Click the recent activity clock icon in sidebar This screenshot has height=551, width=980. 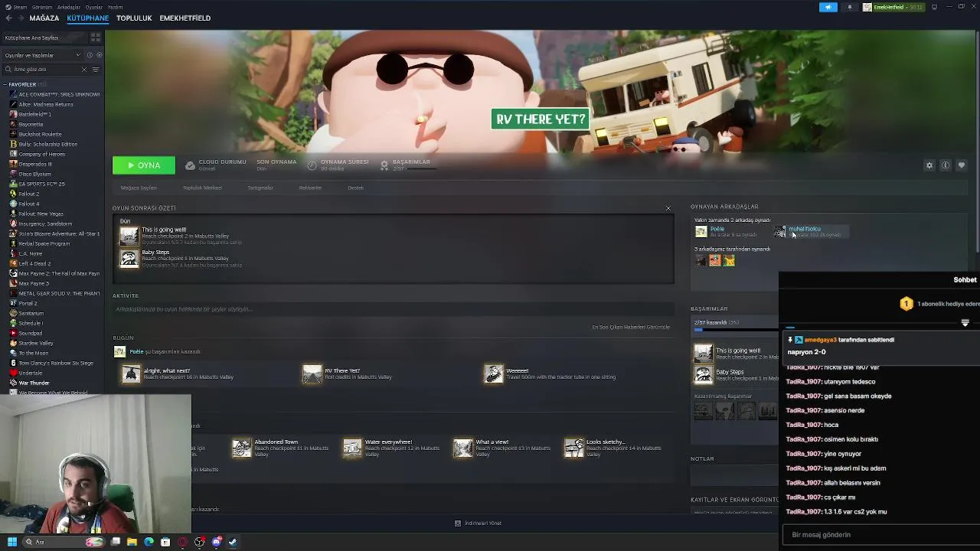point(90,55)
